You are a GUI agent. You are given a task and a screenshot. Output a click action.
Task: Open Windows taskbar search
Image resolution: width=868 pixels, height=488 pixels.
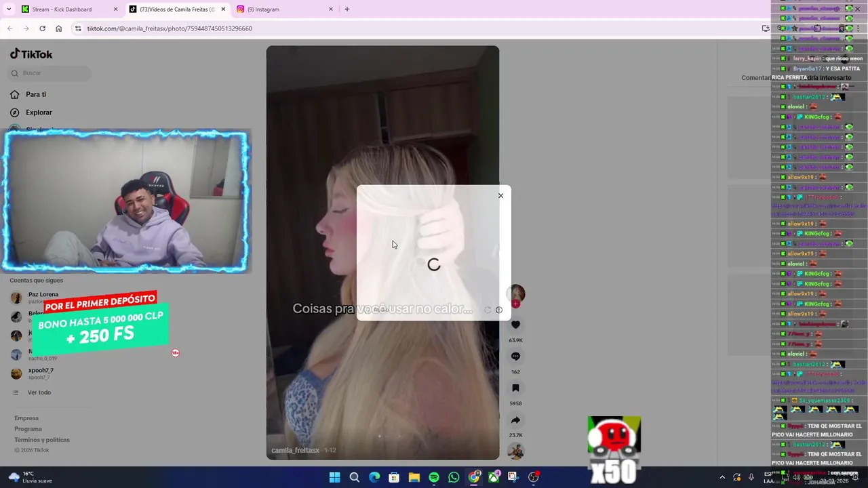pos(354,477)
